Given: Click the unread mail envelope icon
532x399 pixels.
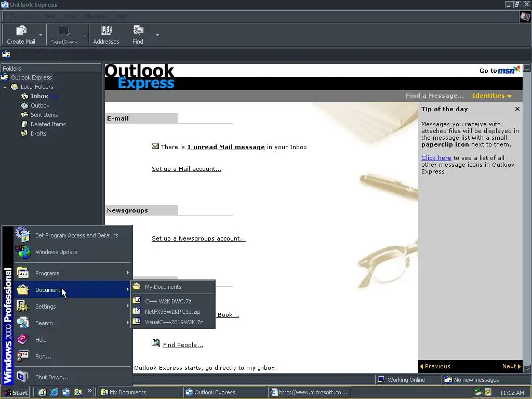Looking at the screenshot, I should 155,146.
